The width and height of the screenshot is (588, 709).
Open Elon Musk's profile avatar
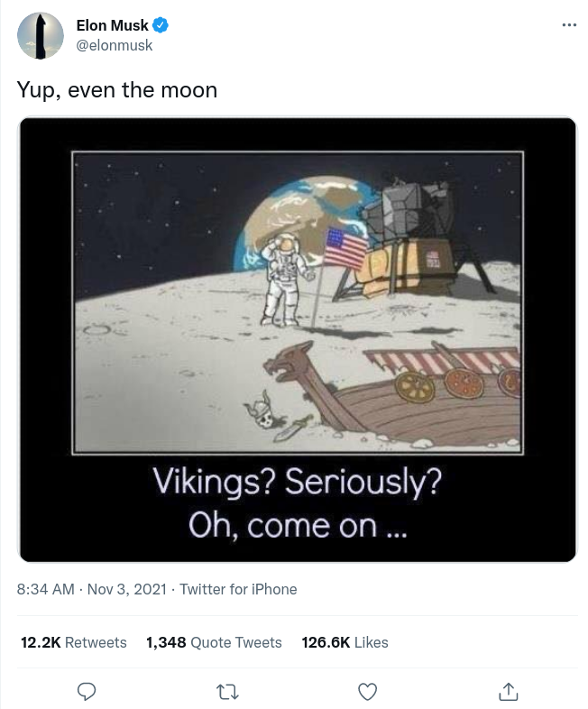(41, 36)
